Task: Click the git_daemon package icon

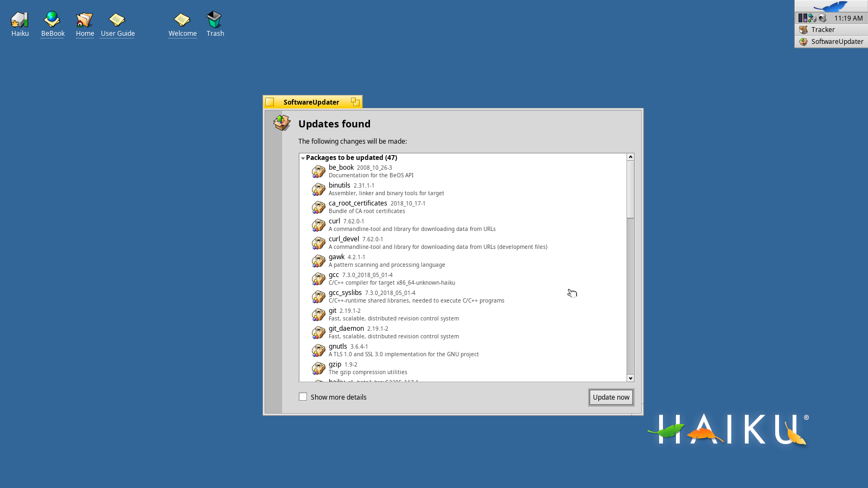Action: click(x=318, y=332)
